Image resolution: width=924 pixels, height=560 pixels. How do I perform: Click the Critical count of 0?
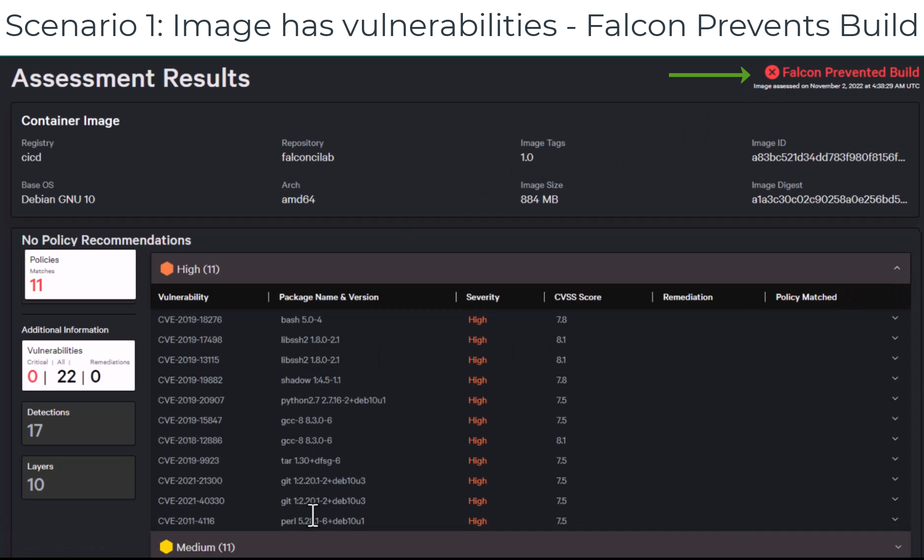[x=33, y=377]
